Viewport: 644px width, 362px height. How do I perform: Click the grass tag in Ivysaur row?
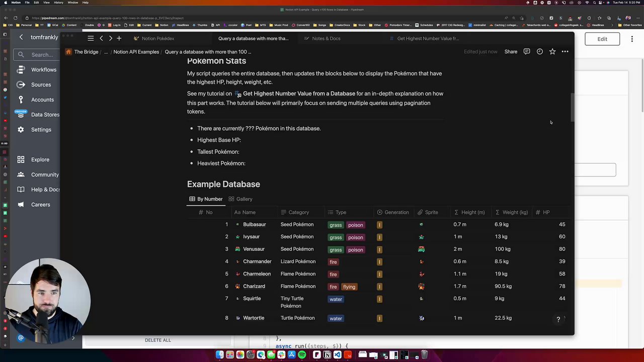click(336, 237)
